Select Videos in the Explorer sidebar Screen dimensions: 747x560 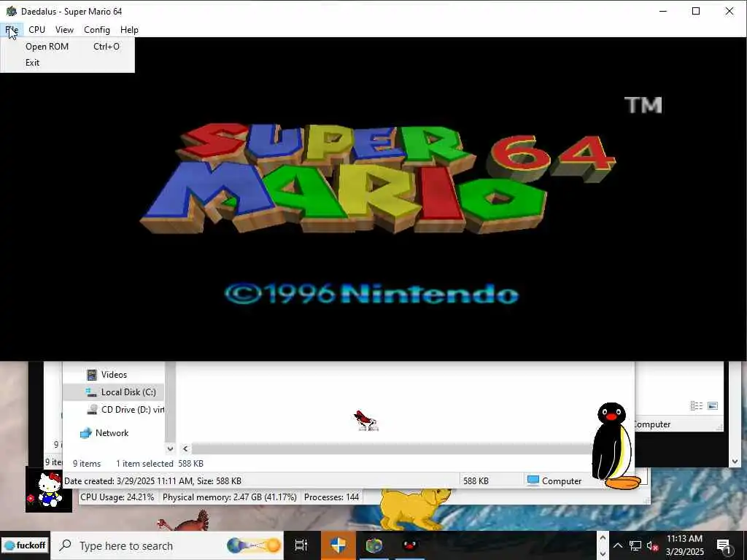[x=114, y=375]
